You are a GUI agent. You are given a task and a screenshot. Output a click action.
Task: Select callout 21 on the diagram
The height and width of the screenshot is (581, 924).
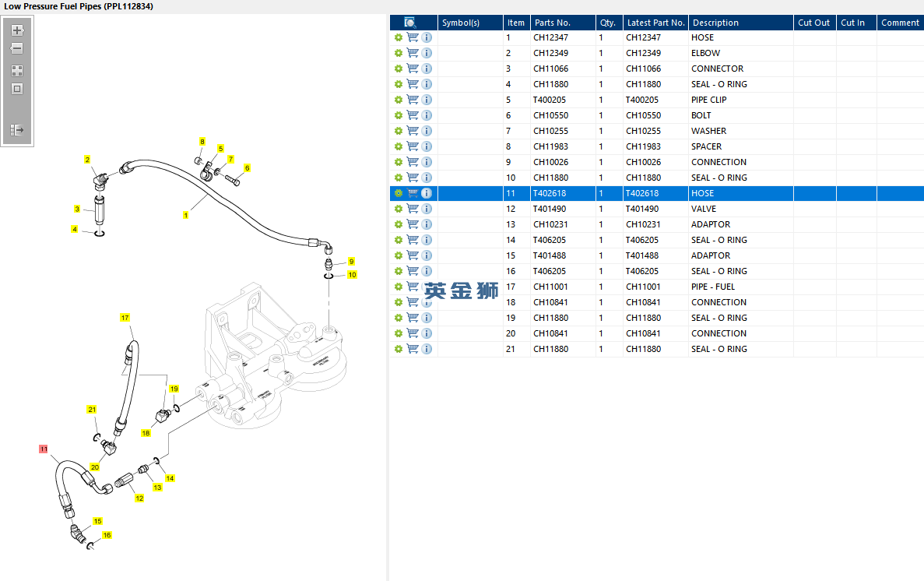click(92, 410)
